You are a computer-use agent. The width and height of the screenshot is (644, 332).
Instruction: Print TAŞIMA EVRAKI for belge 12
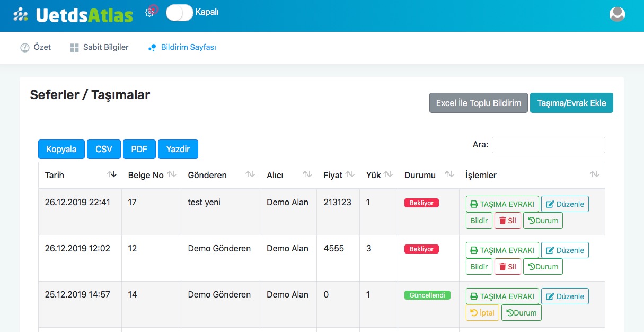(502, 250)
